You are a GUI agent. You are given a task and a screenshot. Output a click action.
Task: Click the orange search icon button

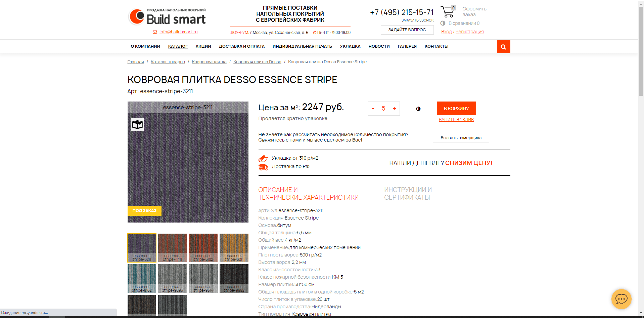(503, 46)
